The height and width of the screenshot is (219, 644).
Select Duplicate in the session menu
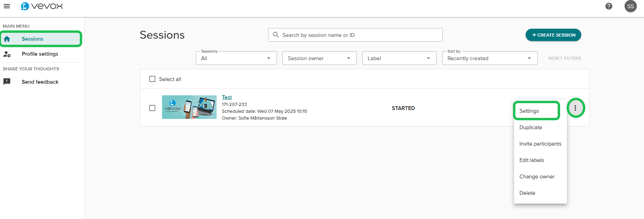(531, 127)
